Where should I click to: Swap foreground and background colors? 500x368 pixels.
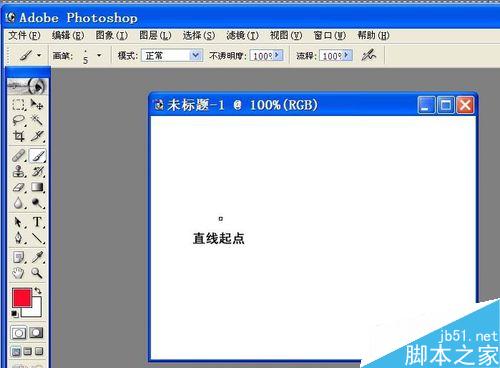(38, 291)
